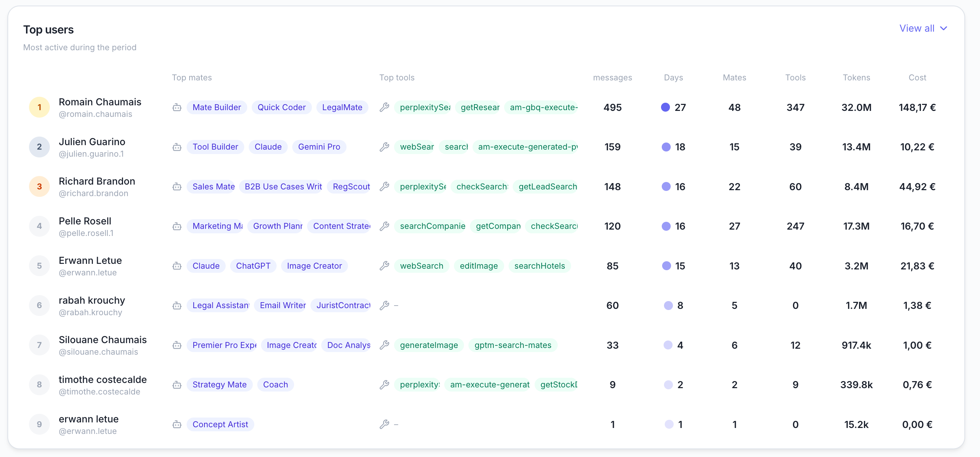
Task: Click the tools wrench icon in rabah krouchy row
Action: click(x=384, y=306)
